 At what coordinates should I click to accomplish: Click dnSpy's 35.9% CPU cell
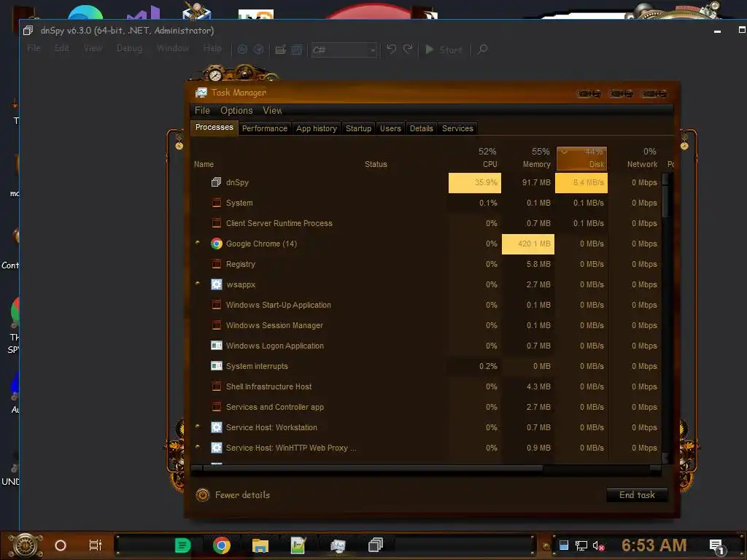pos(474,183)
